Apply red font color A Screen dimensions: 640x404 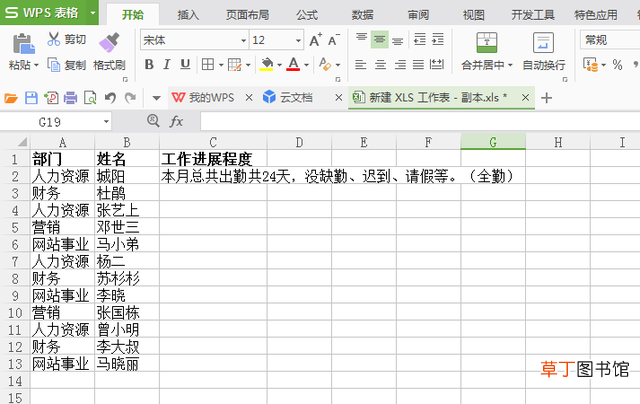[x=293, y=64]
